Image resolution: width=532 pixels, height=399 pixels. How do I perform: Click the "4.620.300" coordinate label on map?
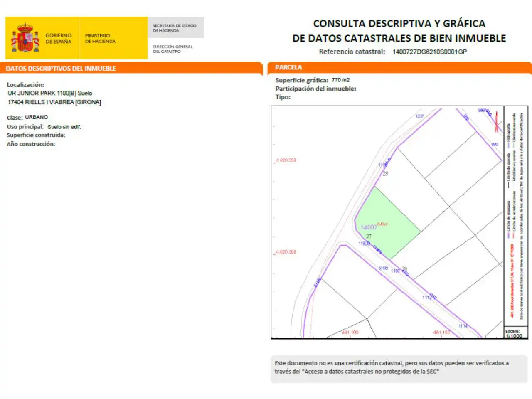(286, 252)
